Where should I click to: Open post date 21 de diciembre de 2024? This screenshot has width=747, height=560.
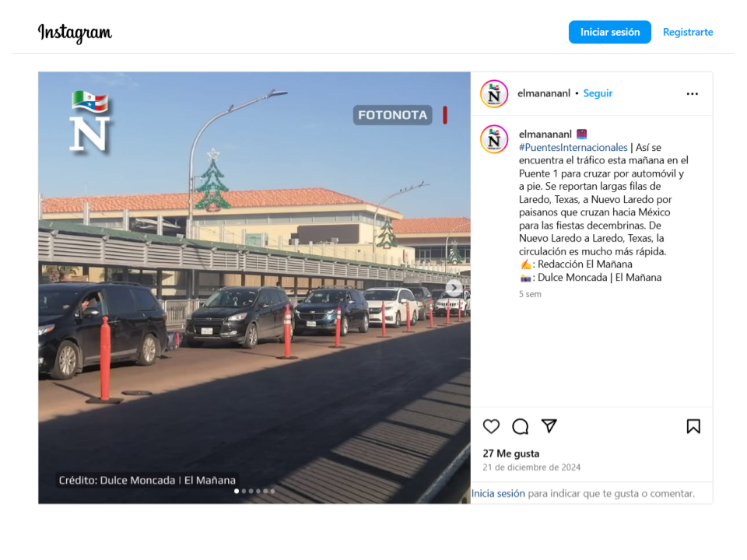coord(531,467)
